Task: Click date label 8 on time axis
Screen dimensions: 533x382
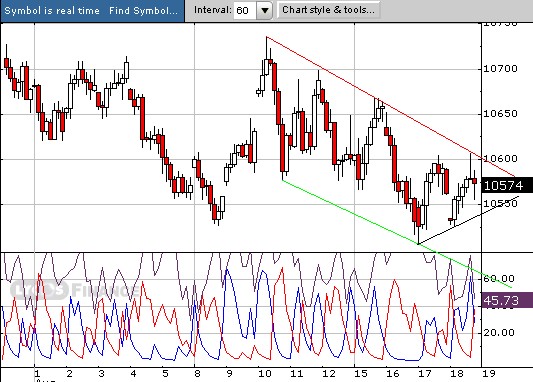Action: [x=197, y=374]
